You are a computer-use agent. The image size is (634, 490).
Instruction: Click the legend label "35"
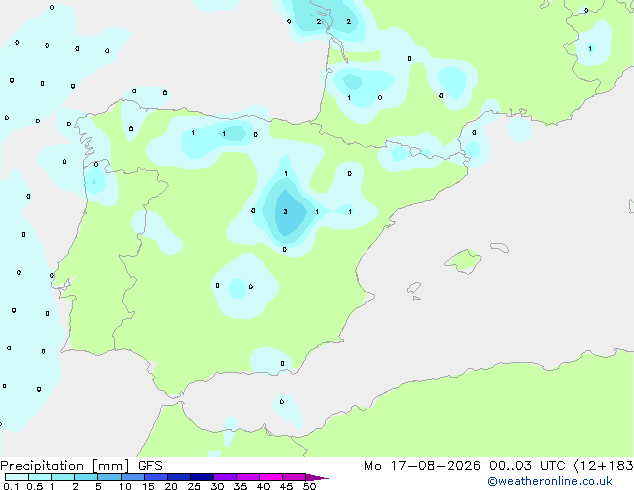(x=240, y=486)
